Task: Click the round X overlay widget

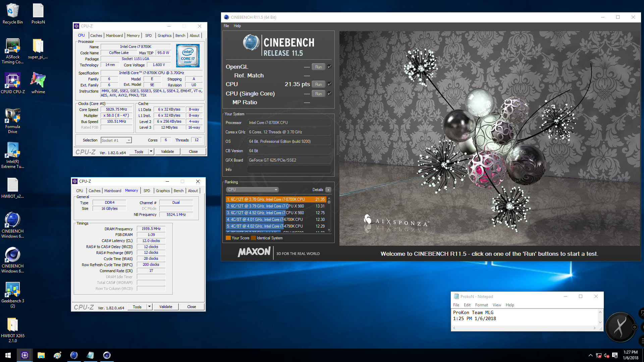Action: click(620, 327)
